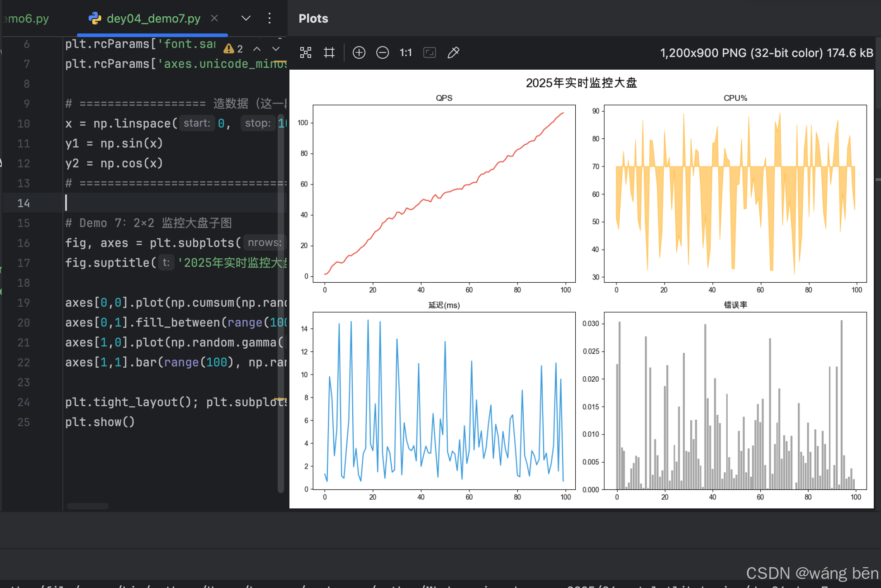The image size is (881, 588).
Task: Click the fit zoom to window icon
Action: pyautogui.click(x=430, y=53)
